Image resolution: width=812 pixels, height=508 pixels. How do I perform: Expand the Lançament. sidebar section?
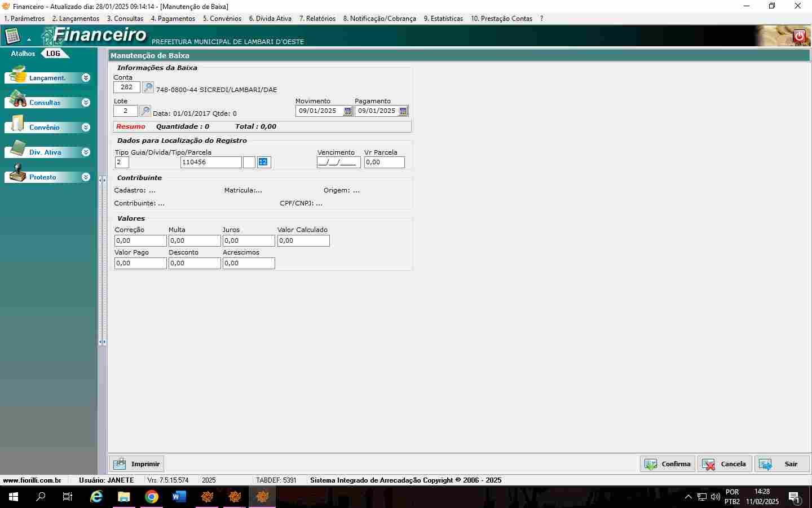(86, 78)
